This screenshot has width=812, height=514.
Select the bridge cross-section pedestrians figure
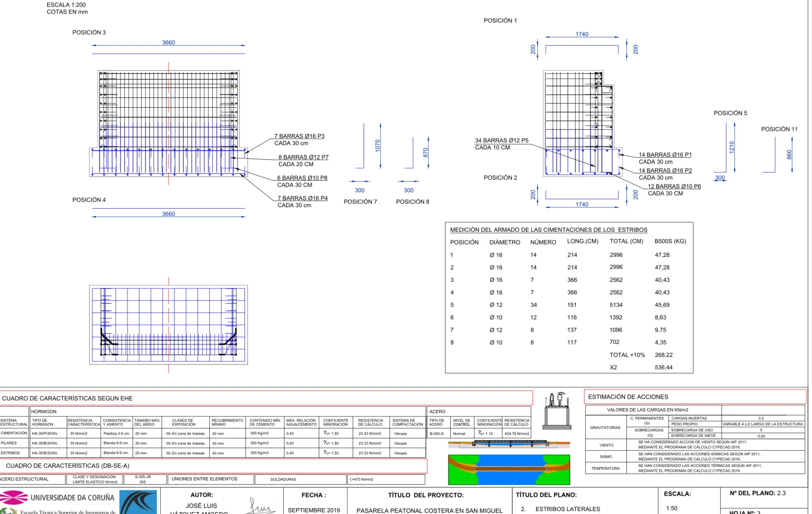(557, 411)
